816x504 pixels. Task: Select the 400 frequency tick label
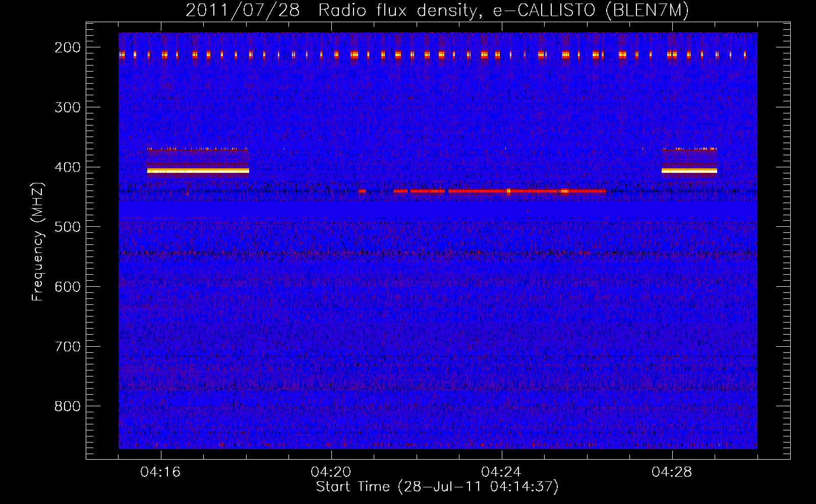click(68, 167)
